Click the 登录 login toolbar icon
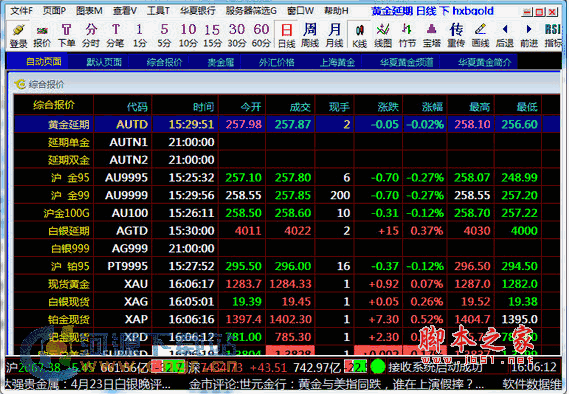 pyautogui.click(x=18, y=36)
